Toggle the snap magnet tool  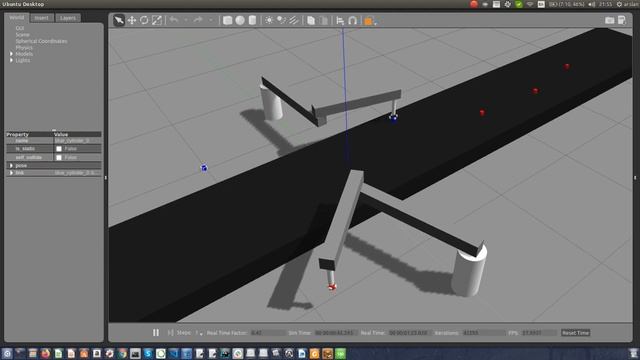[x=353, y=20]
